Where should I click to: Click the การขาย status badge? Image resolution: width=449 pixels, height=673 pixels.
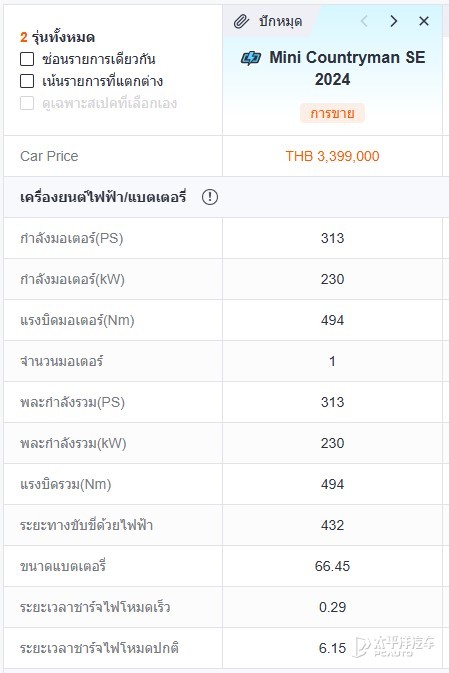click(332, 113)
